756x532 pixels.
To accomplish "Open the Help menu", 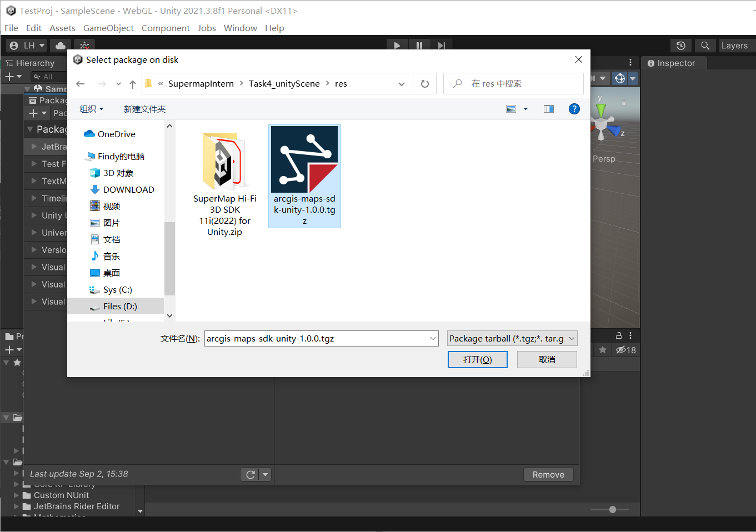I will 274,28.
